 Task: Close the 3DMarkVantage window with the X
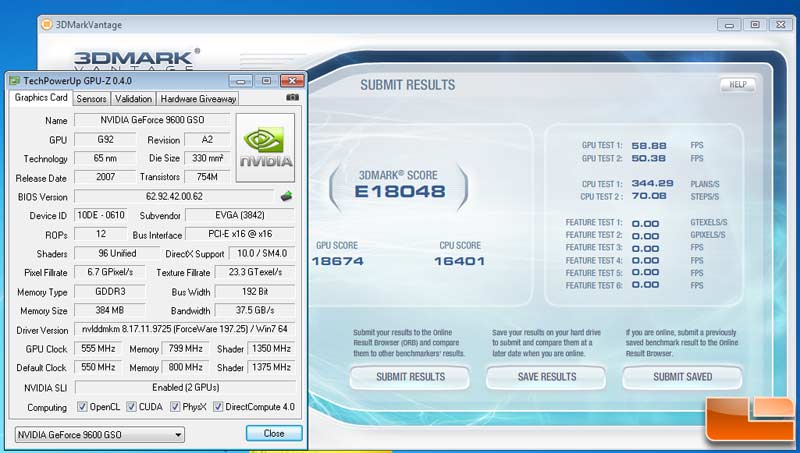click(778, 26)
